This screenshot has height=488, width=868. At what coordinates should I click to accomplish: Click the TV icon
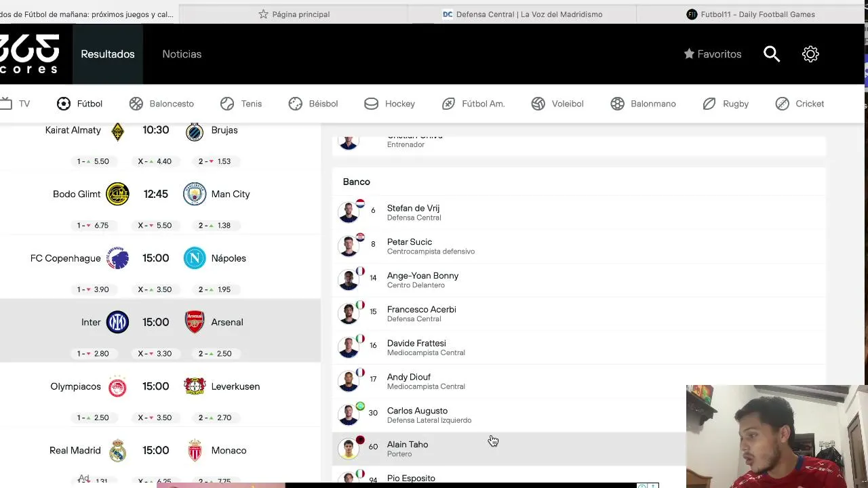click(6, 104)
